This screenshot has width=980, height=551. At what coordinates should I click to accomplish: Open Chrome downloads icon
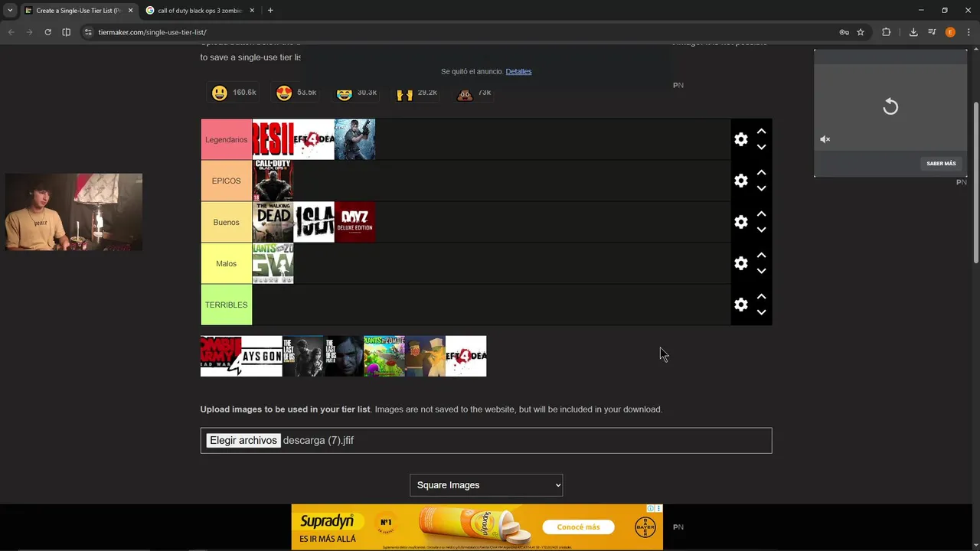click(x=913, y=32)
